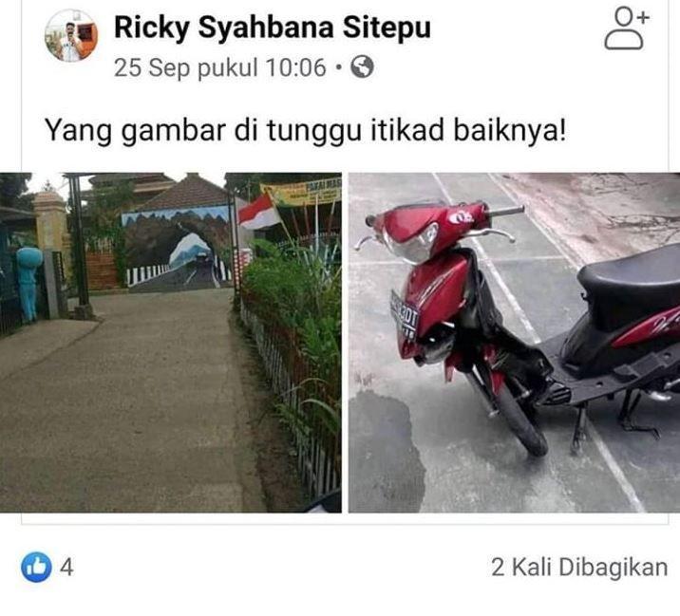
Task: Click the motorcycle license plate in photo
Action: click(405, 315)
